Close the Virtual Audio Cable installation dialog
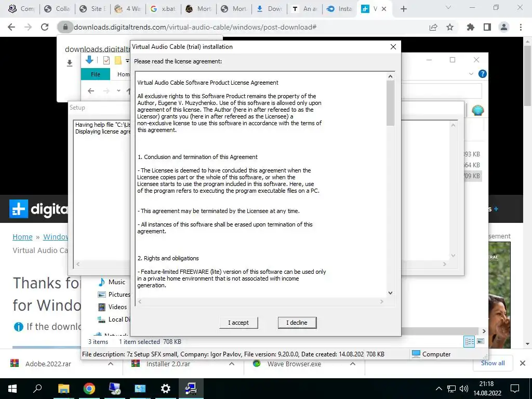 tap(393, 47)
